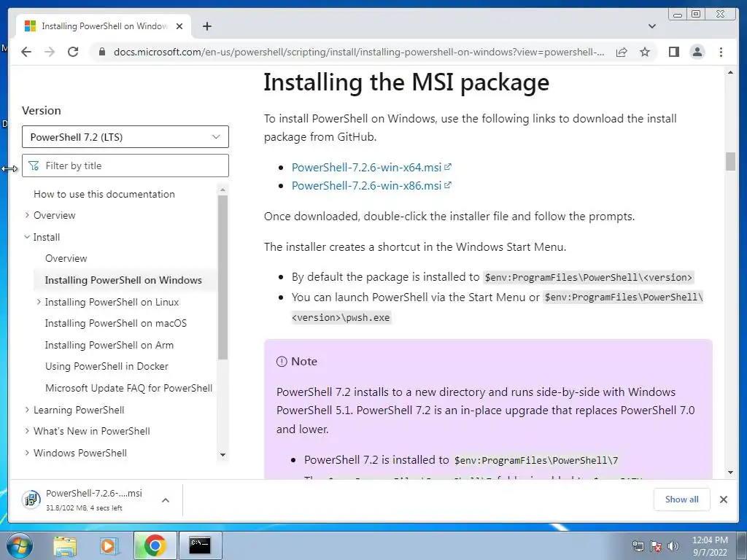Switch to the Command Prompt window
The image size is (747, 560).
[200, 545]
